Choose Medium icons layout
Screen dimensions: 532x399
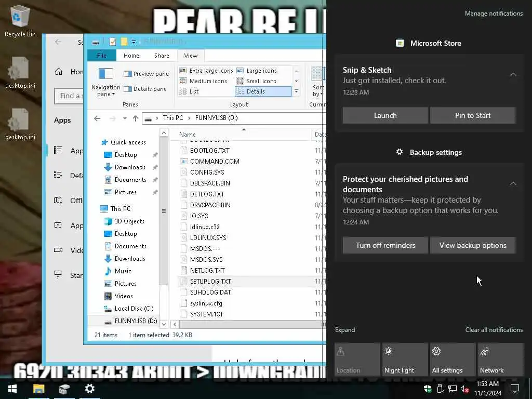tap(203, 81)
